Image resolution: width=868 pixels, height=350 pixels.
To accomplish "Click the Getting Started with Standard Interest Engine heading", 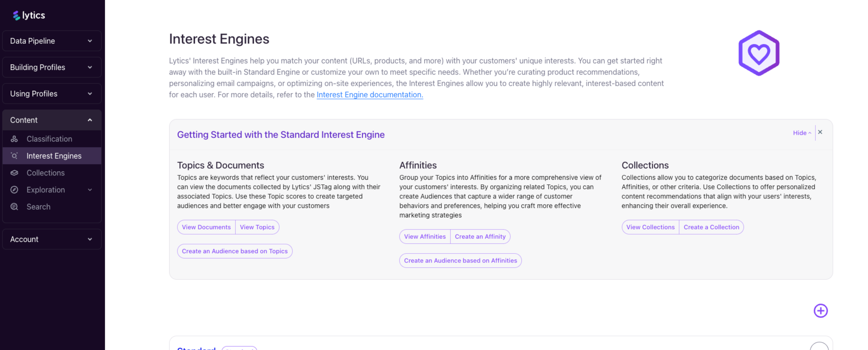I will pyautogui.click(x=281, y=134).
